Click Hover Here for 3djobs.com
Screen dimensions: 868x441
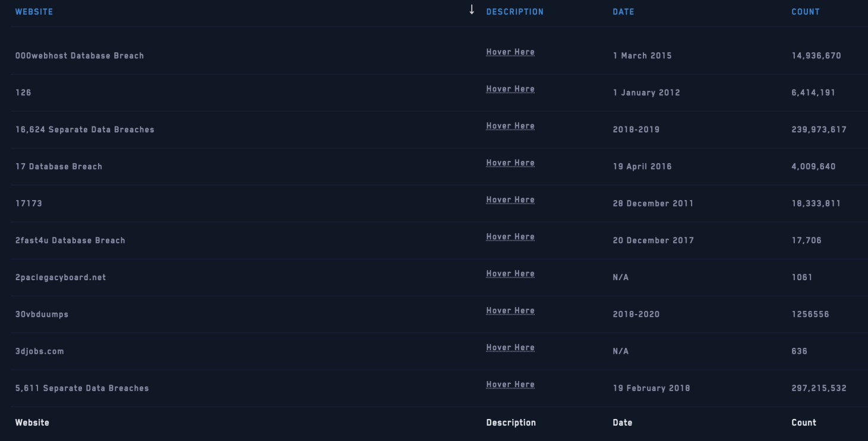click(510, 348)
